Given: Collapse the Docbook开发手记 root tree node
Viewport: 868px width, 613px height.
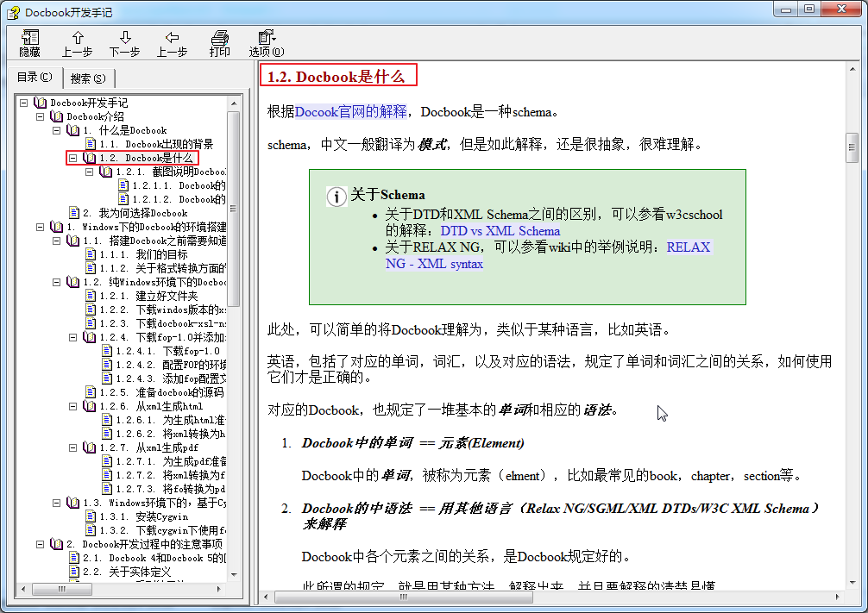Looking at the screenshot, I should point(24,102).
